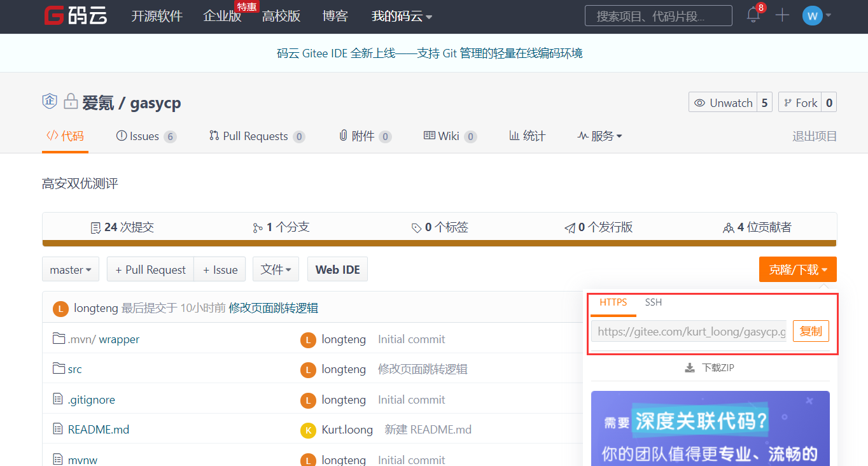Open the 附件 tab
Image resolution: width=868 pixels, height=466 pixels.
coord(365,136)
